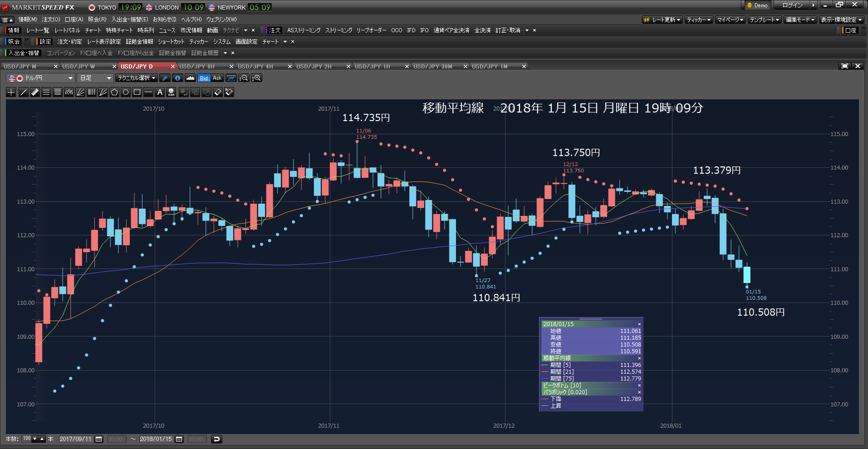Open the テンプレート dropdown
The image size is (868, 449).
pos(765,20)
